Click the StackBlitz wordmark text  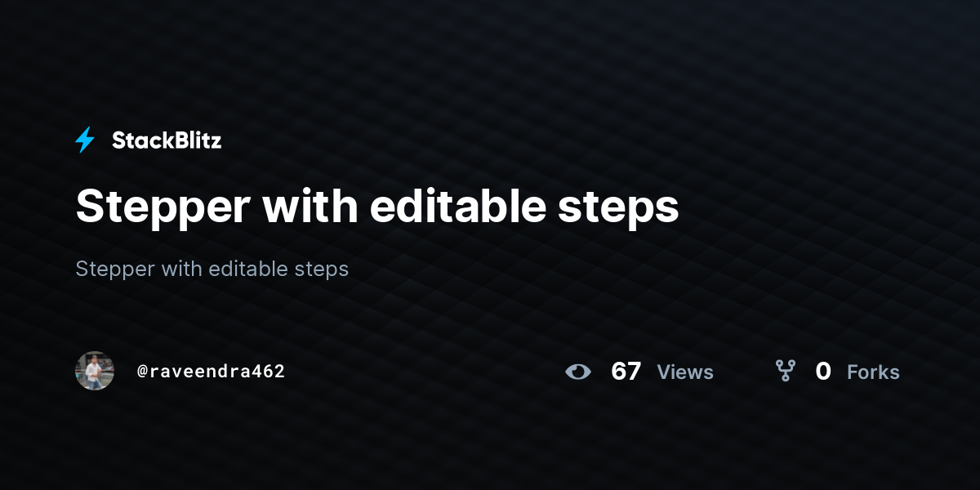pos(167,140)
